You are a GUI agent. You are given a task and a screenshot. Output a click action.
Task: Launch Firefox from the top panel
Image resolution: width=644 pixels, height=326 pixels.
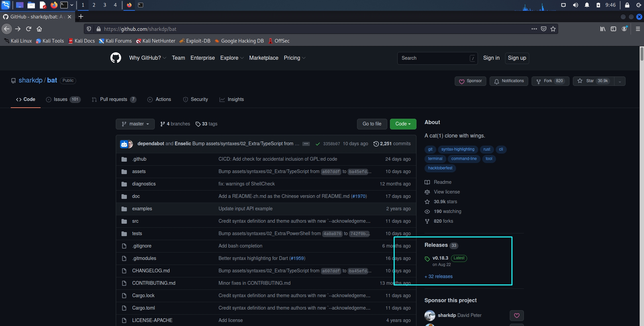click(54, 5)
